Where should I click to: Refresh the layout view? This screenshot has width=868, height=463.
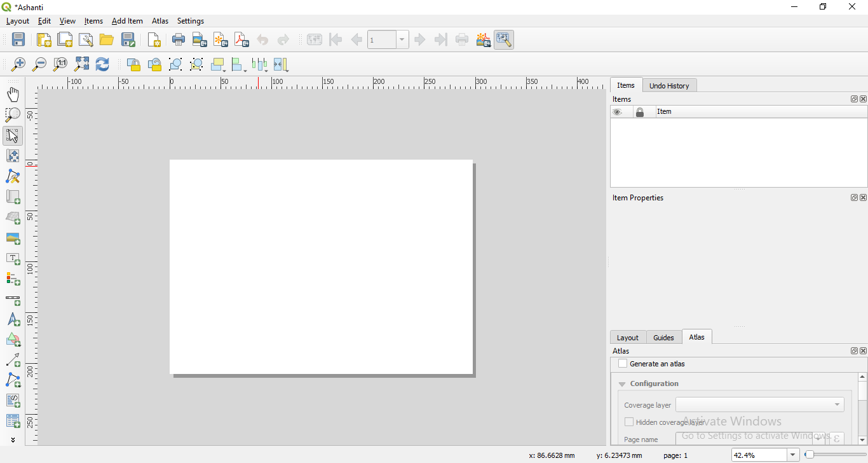(102, 64)
